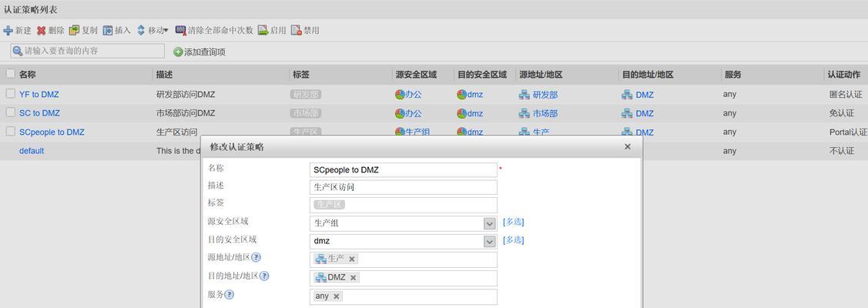Click the 插入 (Insert) toolbar icon

pyautogui.click(x=107, y=30)
